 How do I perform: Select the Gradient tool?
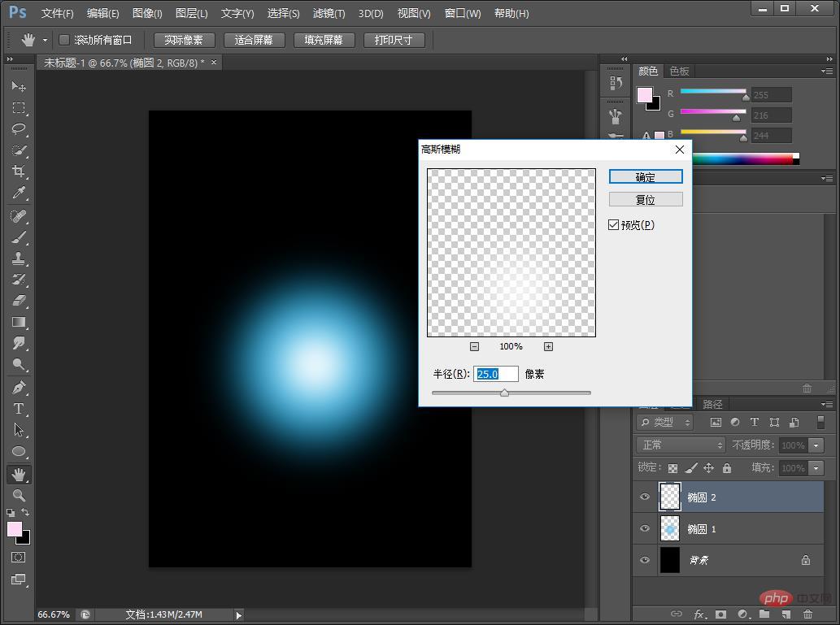19,323
